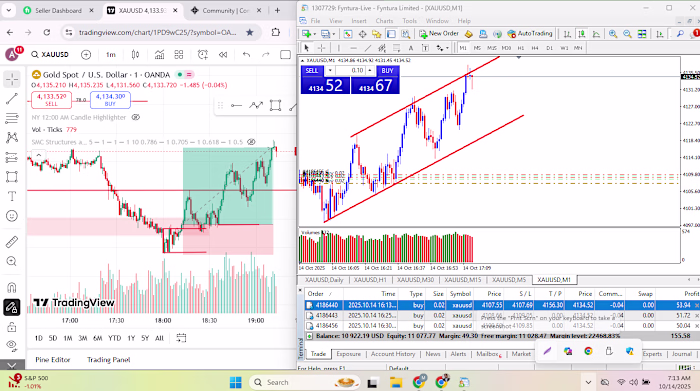Screen dimensions: 700x391
Task: Click the zoom in tool in TradingView sidebar
Action: 12,262
